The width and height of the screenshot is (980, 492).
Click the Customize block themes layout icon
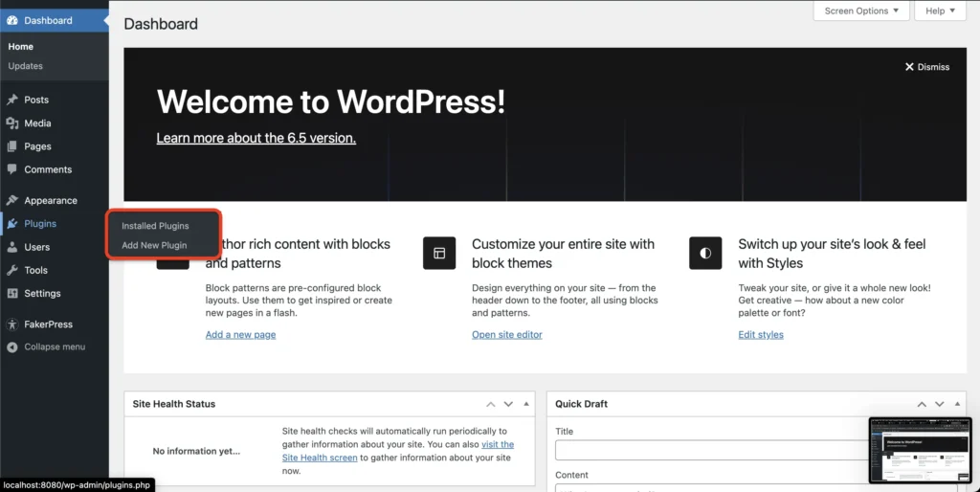[x=439, y=254]
